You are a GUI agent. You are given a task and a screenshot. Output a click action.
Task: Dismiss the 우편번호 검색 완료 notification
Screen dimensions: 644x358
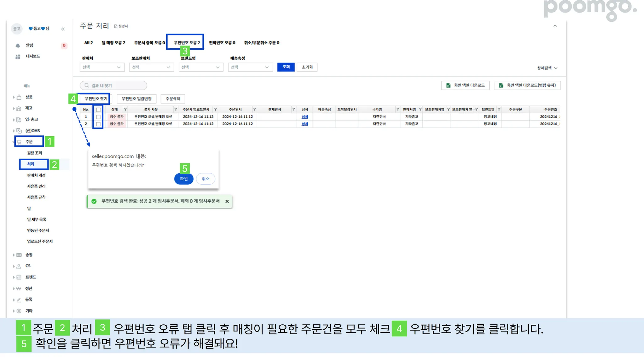(x=227, y=201)
